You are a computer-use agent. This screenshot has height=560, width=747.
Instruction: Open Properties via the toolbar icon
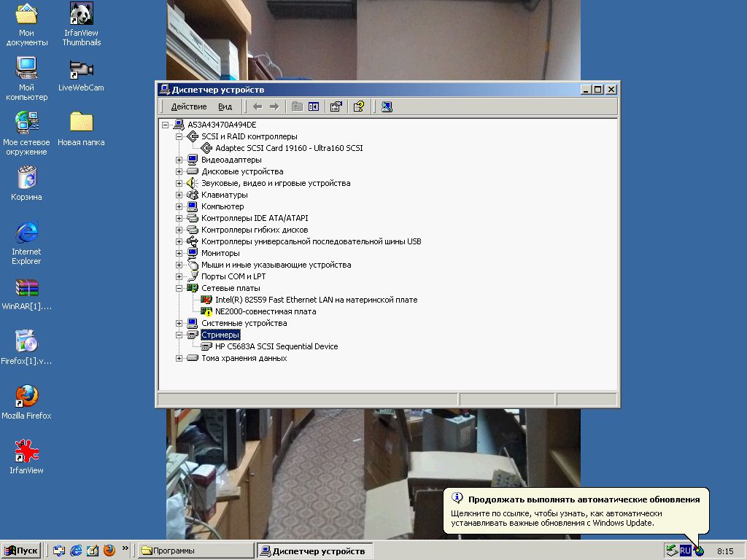click(x=336, y=106)
